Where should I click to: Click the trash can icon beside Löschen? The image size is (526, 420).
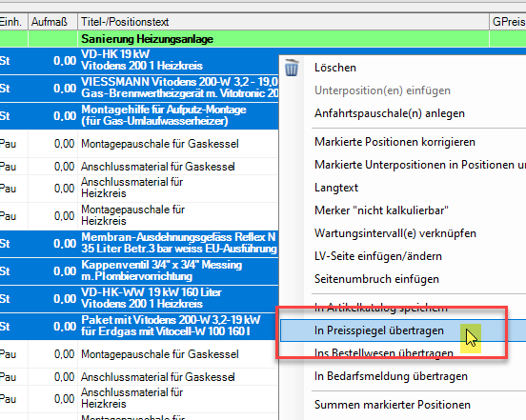coord(292,68)
